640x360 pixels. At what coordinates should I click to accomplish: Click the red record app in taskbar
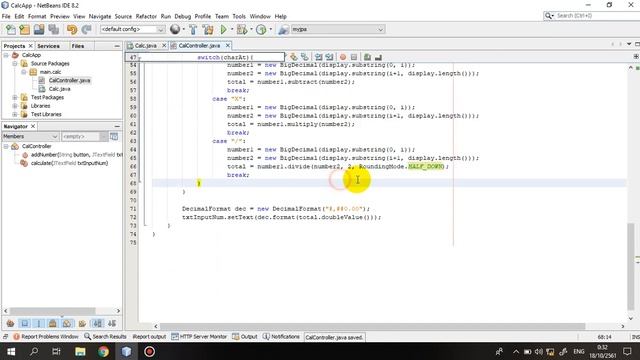pyautogui.click(x=149, y=351)
